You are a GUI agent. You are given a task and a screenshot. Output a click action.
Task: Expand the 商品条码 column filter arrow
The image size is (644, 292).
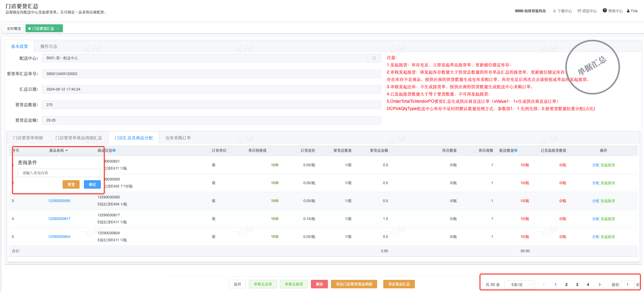point(67,150)
